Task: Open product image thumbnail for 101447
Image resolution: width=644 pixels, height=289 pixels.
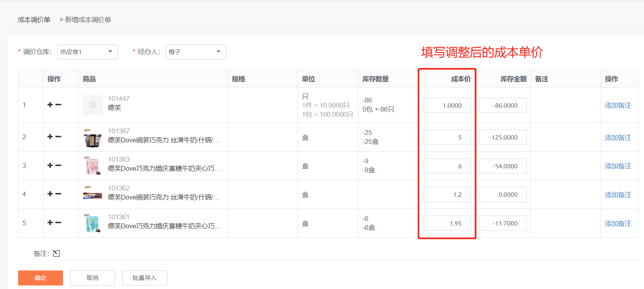Action: [93, 105]
